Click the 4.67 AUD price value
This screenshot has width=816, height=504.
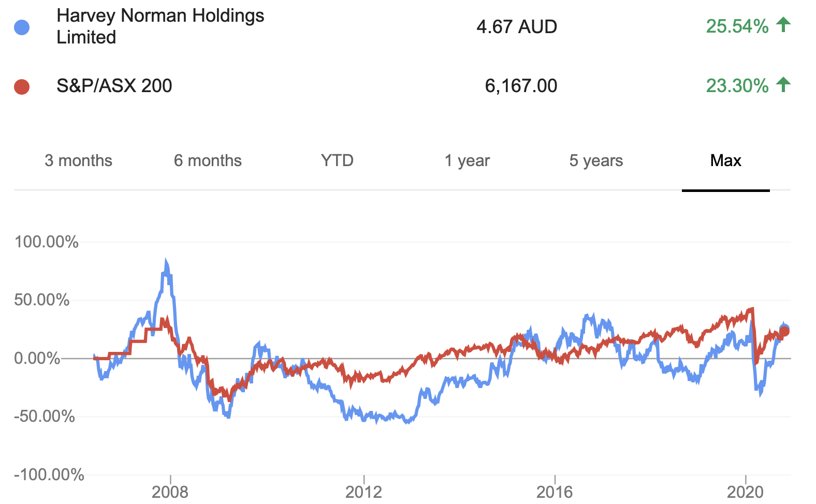tap(516, 27)
